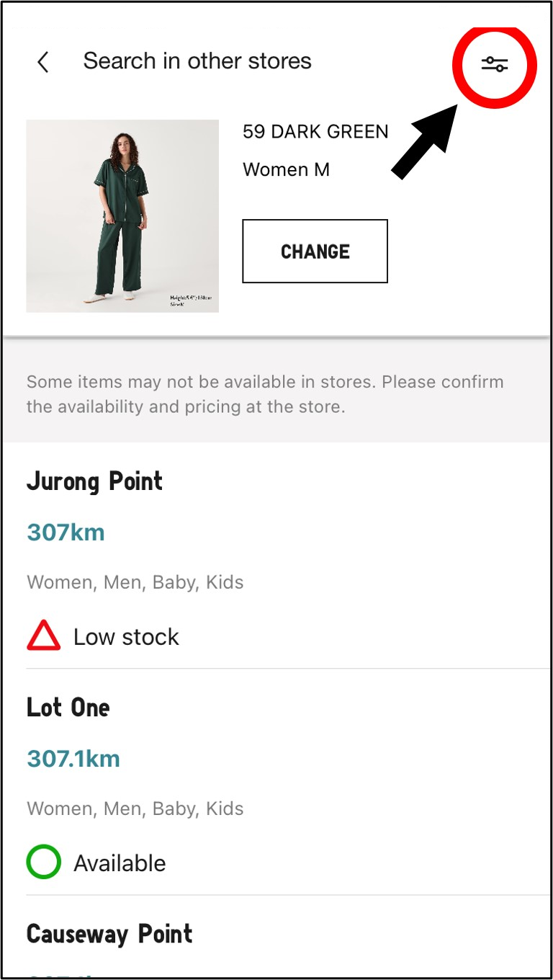Click the Women M size label
This screenshot has width=553, height=980.
tap(286, 170)
